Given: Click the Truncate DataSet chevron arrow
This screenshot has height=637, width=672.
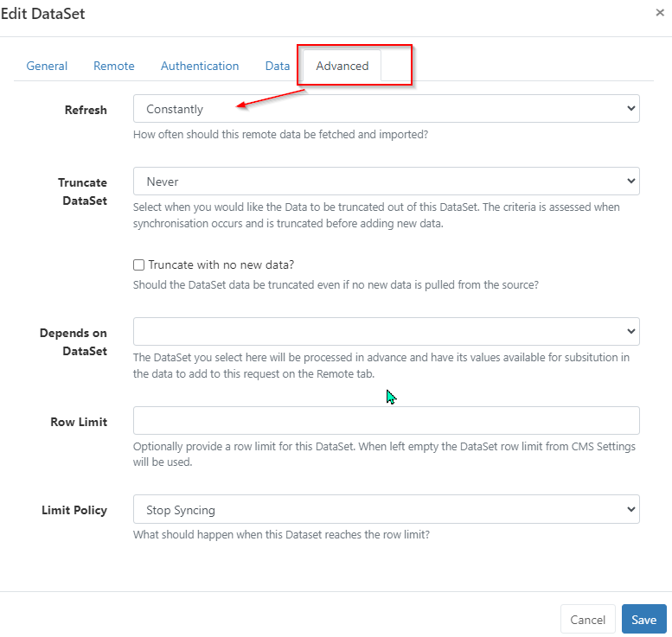Looking at the screenshot, I should point(630,181).
